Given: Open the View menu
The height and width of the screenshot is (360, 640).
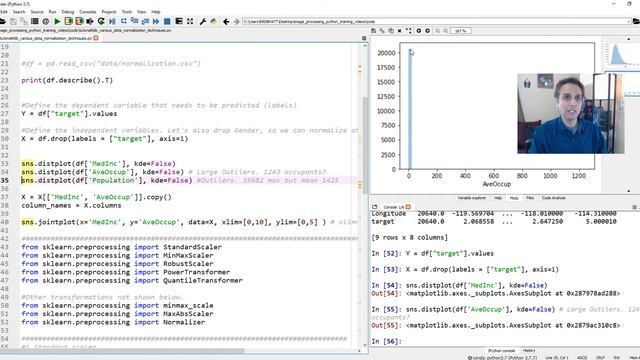Looking at the screenshot, I should point(141,12).
